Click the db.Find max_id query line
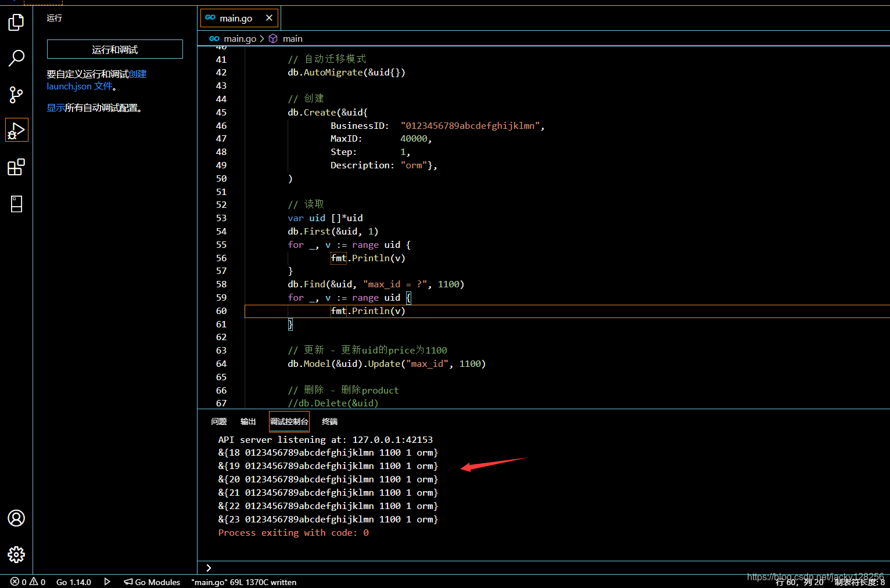Screen dimensions: 890x588 point(376,284)
